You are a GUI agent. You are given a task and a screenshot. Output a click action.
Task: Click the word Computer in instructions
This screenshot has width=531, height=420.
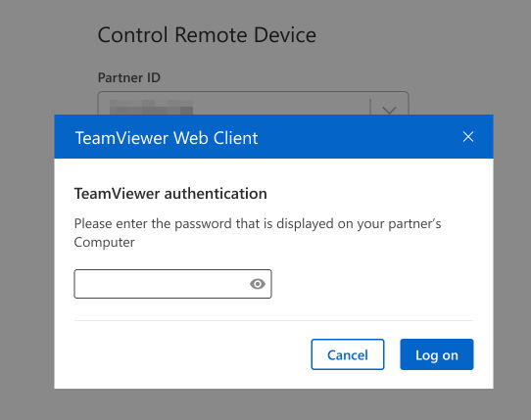click(x=104, y=243)
